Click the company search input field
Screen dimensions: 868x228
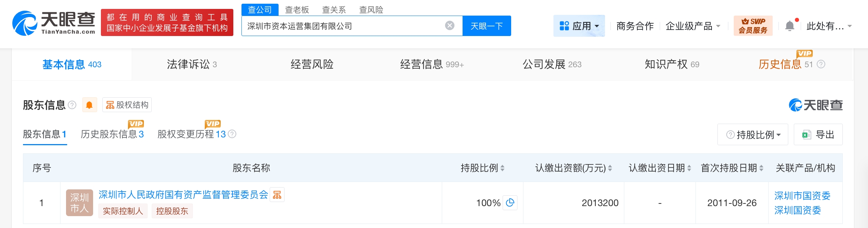pos(341,26)
